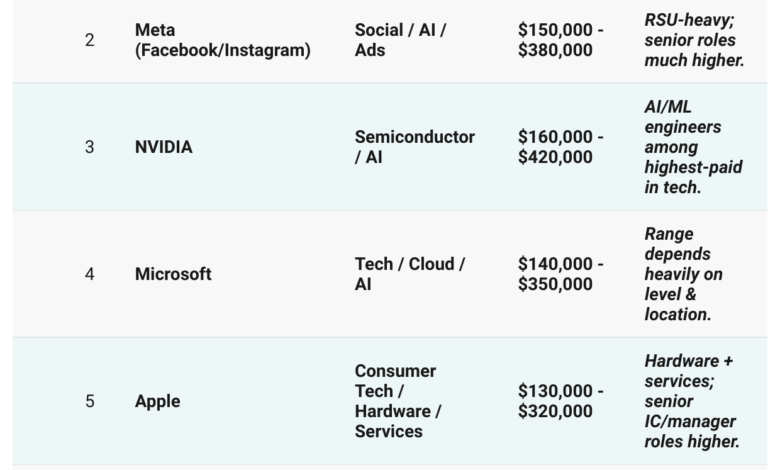Screen dimensions: 780x470
Task: Click the Tech / Cloud / AI industry cell
Action: [x=410, y=274]
